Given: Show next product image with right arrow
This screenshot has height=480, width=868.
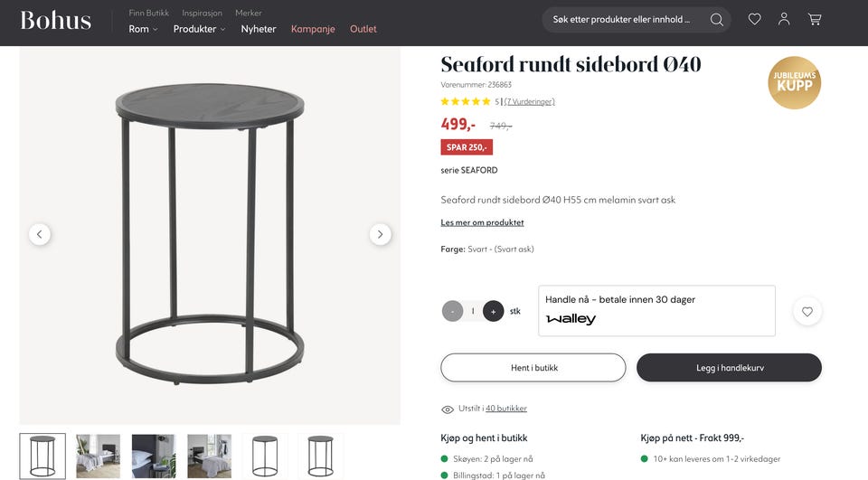Looking at the screenshot, I should pyautogui.click(x=381, y=234).
